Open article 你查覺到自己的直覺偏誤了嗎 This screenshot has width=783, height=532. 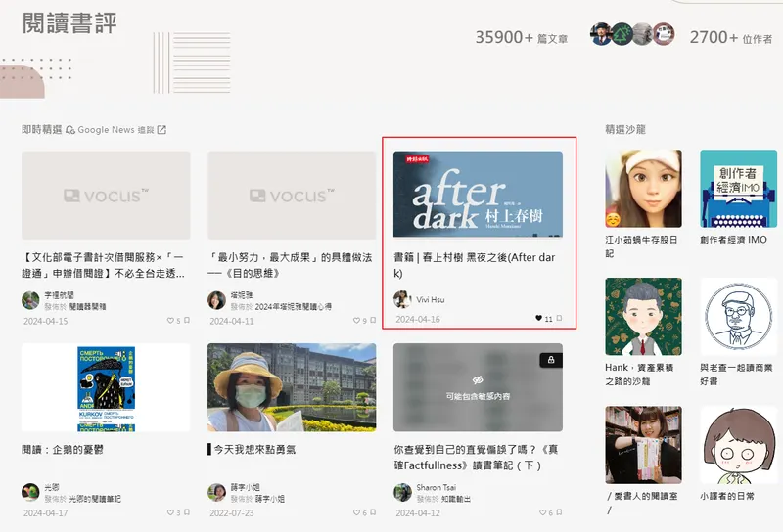tap(476, 457)
